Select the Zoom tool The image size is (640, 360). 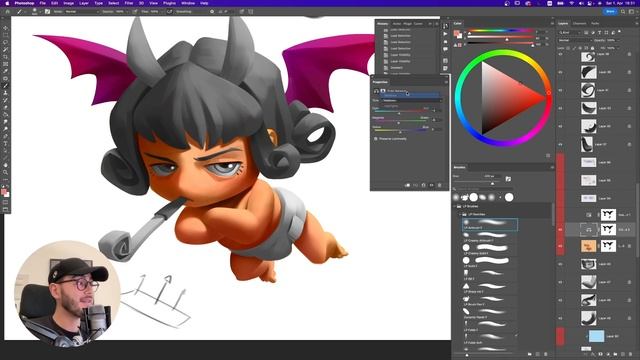click(x=5, y=172)
